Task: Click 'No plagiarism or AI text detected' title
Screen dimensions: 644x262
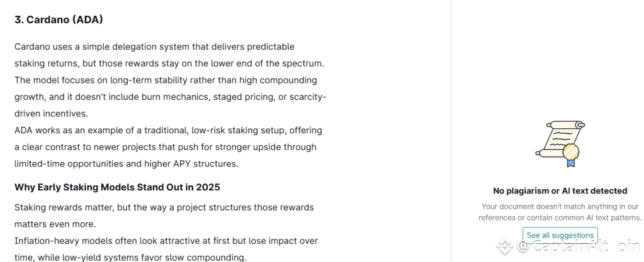Action: (560, 190)
